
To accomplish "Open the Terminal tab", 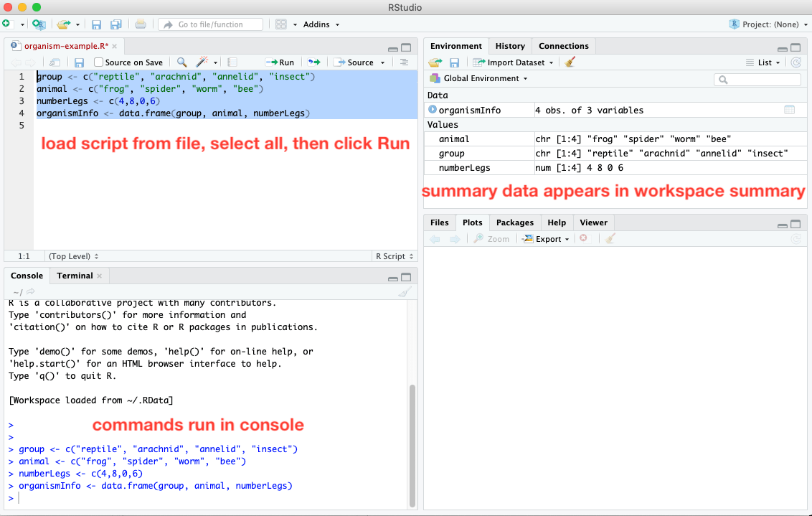I will (x=74, y=276).
